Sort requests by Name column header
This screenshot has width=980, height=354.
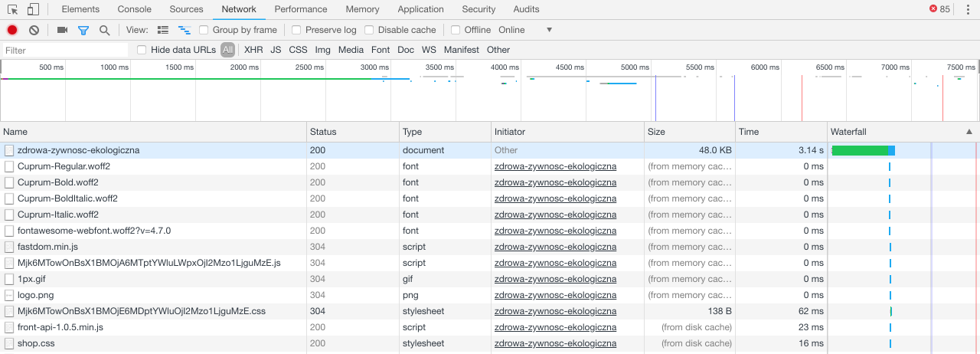tap(153, 132)
